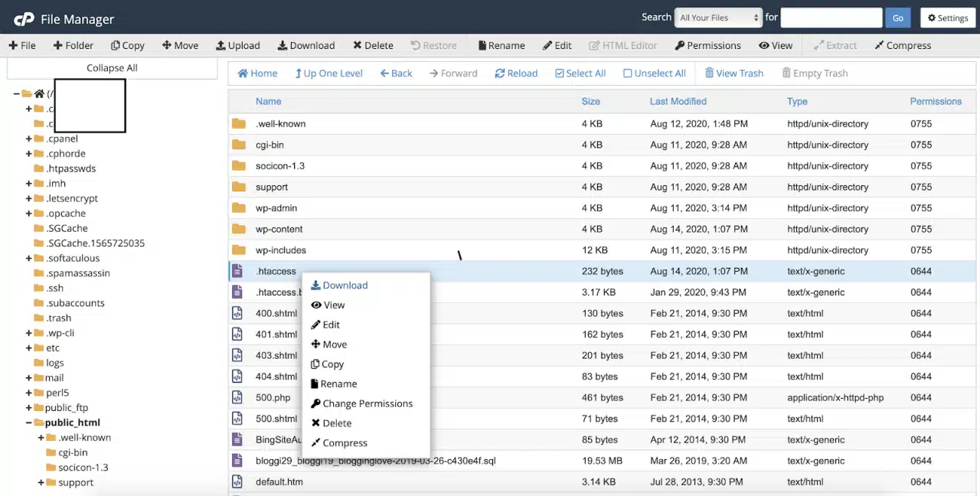Expand the etc tree folder

(x=29, y=348)
